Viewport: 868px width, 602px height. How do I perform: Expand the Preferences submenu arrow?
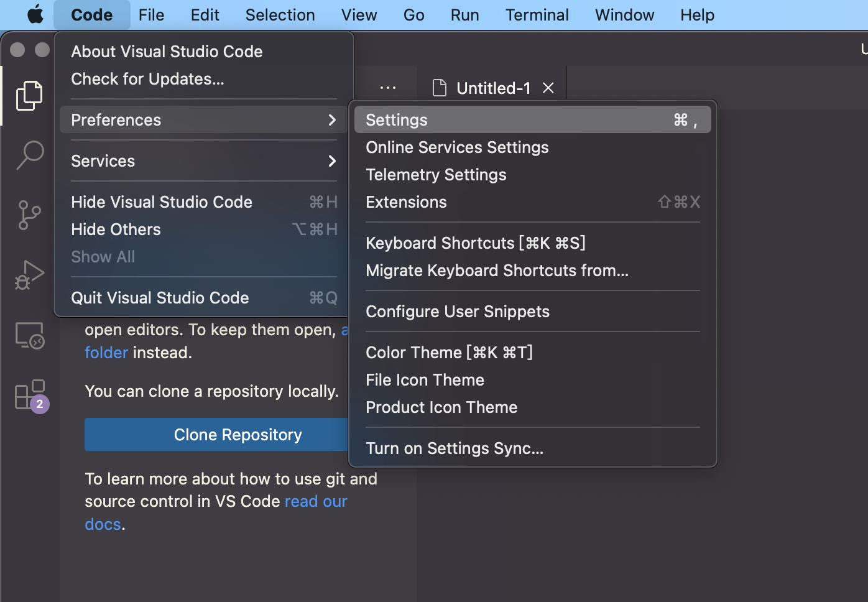[x=332, y=120]
